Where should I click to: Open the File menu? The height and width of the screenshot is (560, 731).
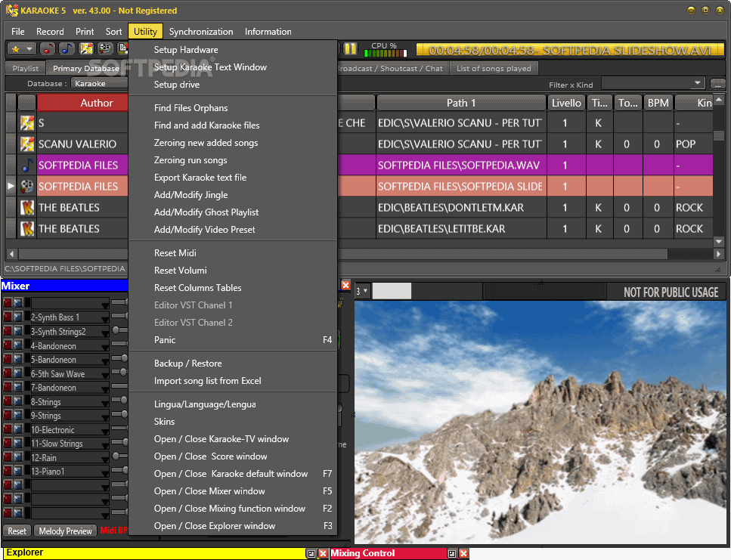[x=17, y=31]
